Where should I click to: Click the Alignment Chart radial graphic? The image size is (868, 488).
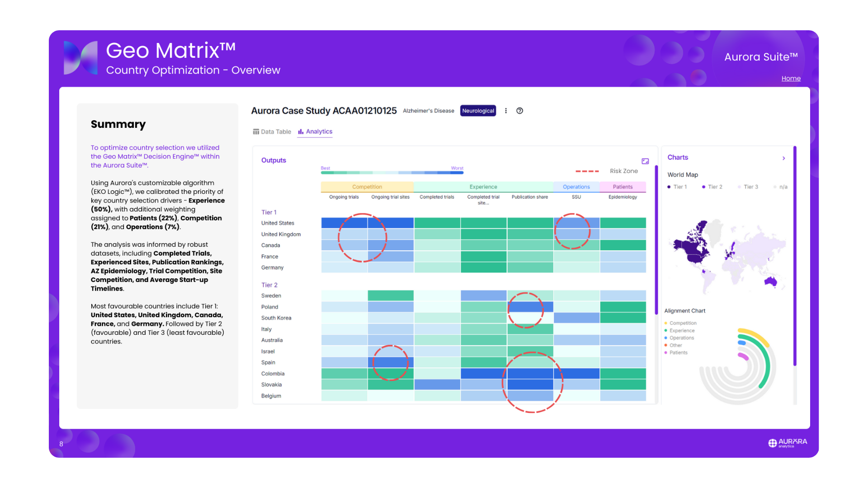(738, 366)
